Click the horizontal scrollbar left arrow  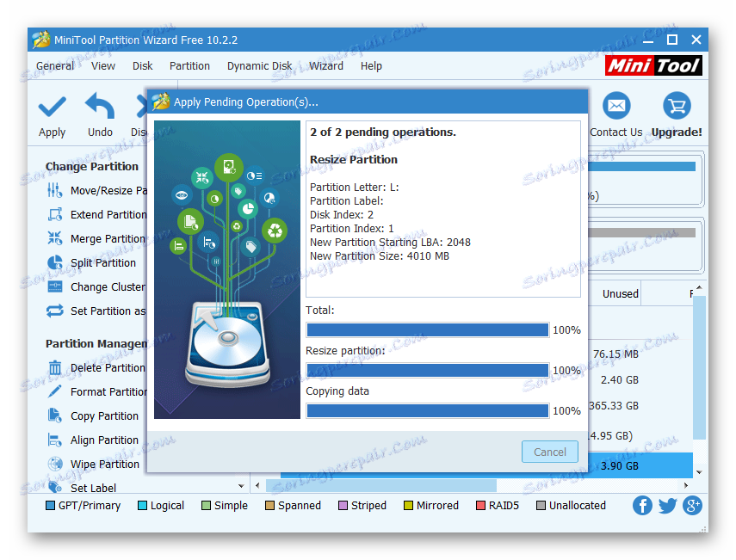click(257, 485)
